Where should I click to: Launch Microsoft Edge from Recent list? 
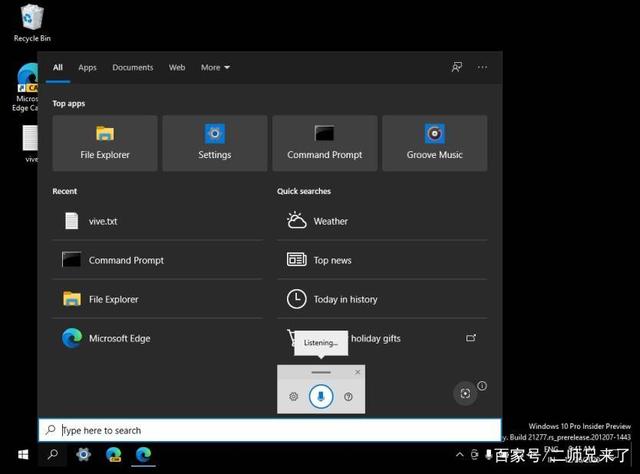158,338
